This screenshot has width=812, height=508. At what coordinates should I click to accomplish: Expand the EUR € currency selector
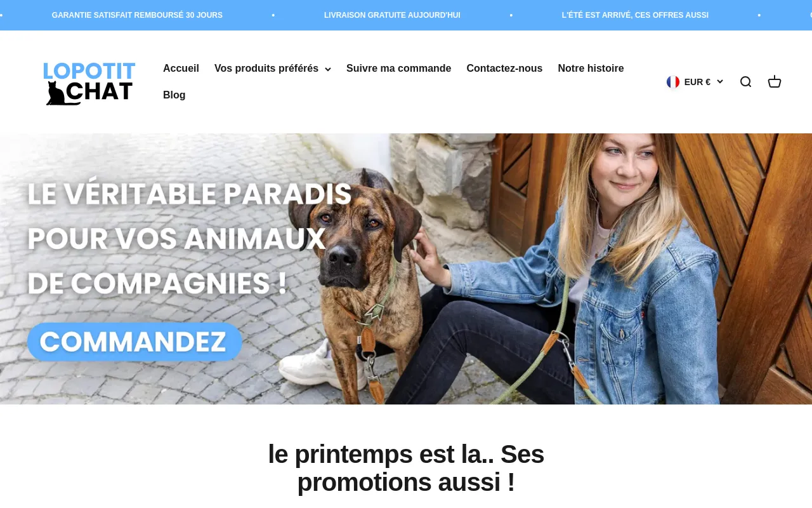[x=695, y=82]
